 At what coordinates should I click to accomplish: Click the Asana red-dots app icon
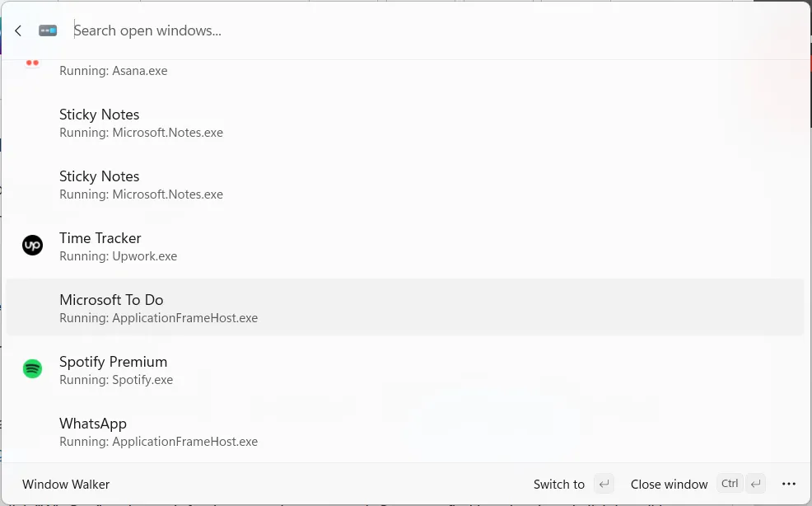(32, 62)
